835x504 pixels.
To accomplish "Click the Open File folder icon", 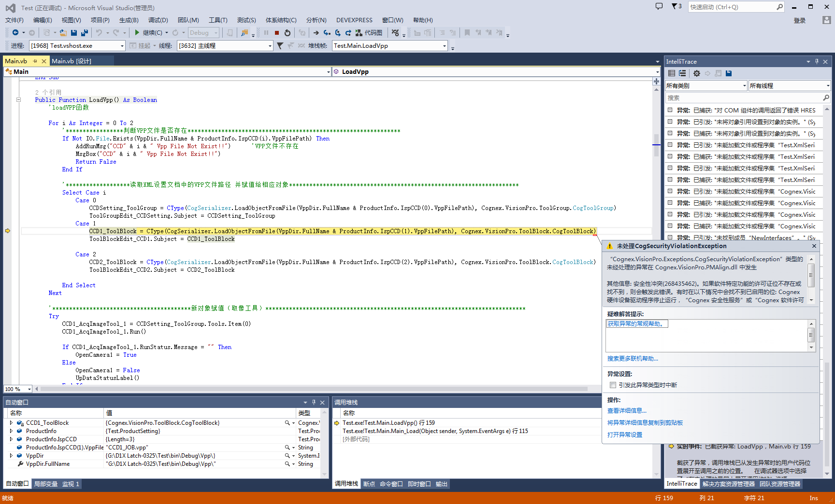I will coord(63,32).
